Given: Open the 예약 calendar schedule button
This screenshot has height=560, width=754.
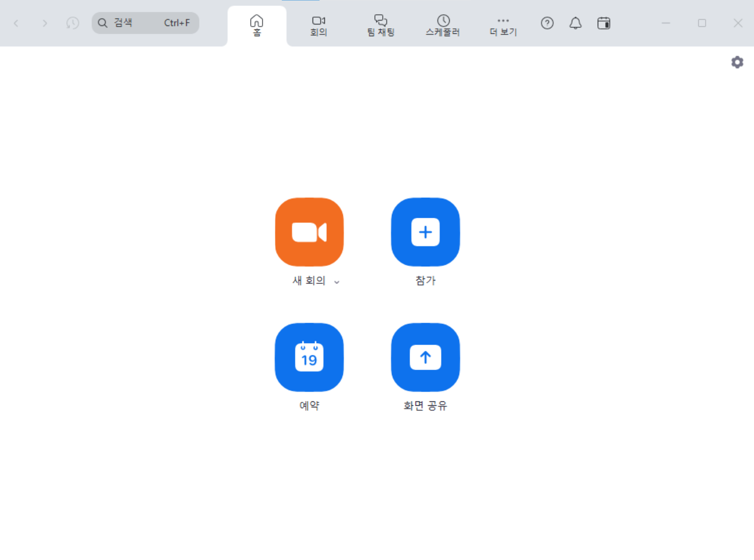Looking at the screenshot, I should [x=309, y=357].
